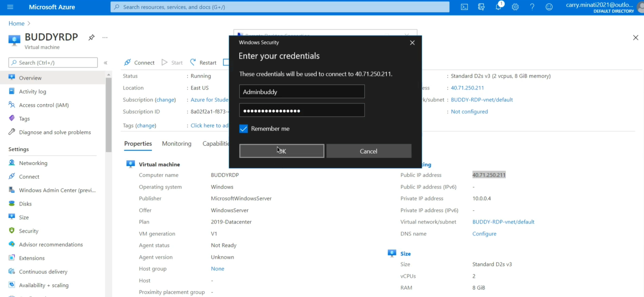The width and height of the screenshot is (644, 297).
Task: Go to the Home breadcrumb
Action: click(16, 23)
